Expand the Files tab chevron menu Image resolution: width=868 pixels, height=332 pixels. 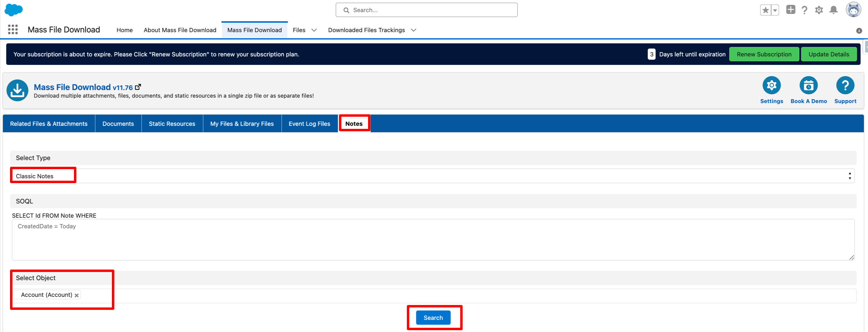314,30
